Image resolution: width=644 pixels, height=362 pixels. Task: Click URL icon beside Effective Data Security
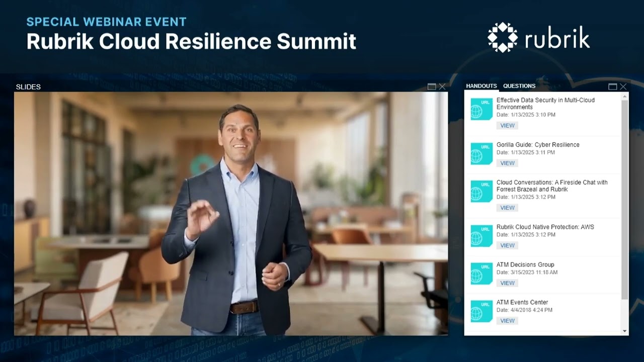tap(481, 109)
